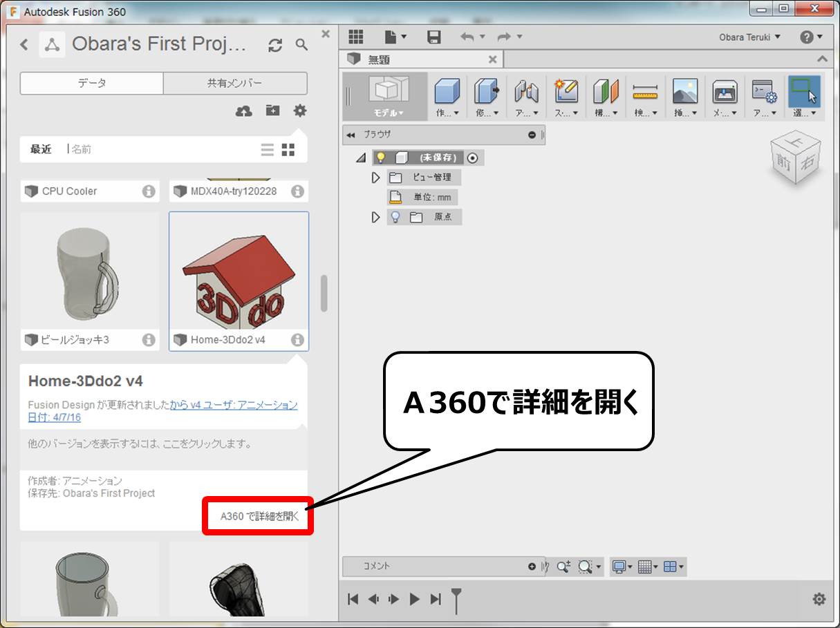Click A360で詳細を開く link
This screenshot has width=840, height=628.
260,515
